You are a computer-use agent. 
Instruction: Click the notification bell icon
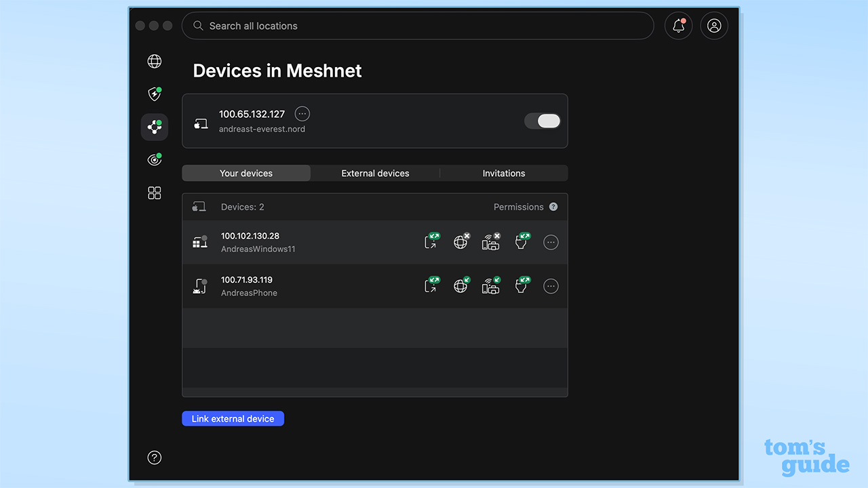(x=678, y=25)
